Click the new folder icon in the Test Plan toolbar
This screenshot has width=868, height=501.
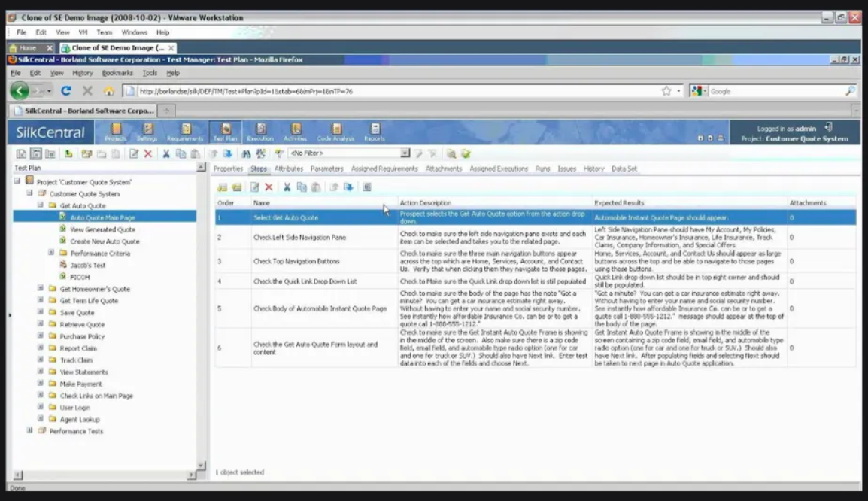pos(86,154)
